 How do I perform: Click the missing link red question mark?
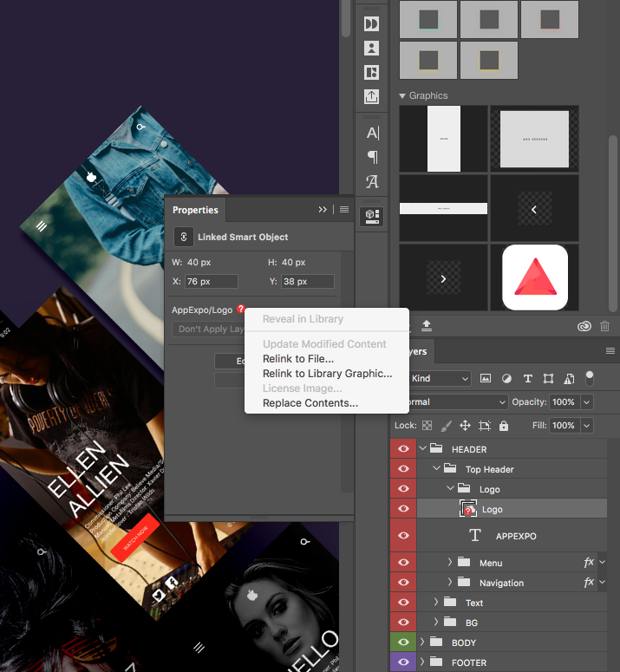[x=241, y=309]
